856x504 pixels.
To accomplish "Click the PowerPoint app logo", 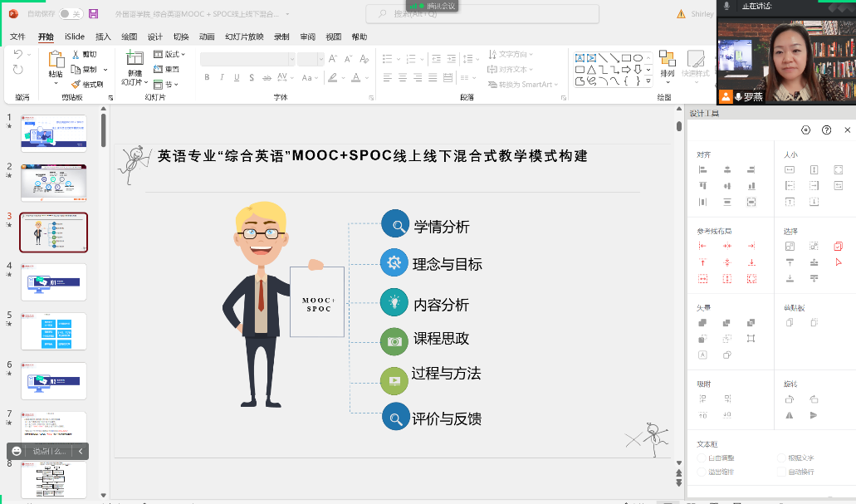I will click(x=13, y=13).
